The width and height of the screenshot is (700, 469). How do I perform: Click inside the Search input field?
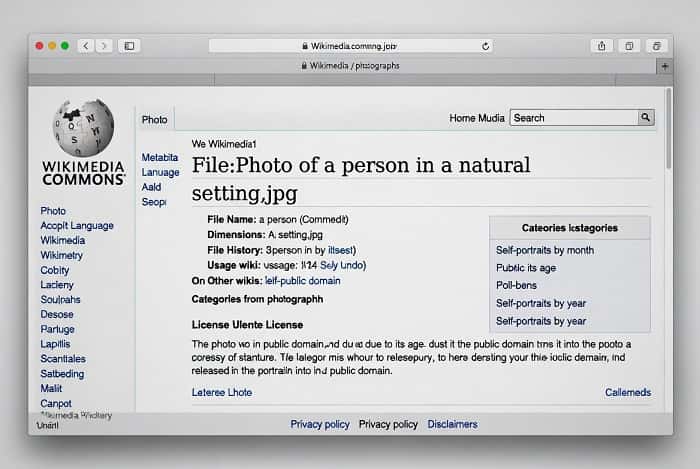point(573,118)
